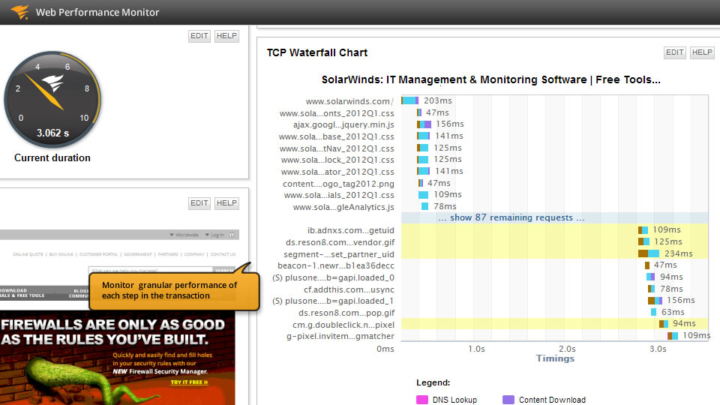Screen dimensions: 720x405
Task: Click the DNS Lookup pink legend swatch
Action: click(x=422, y=400)
